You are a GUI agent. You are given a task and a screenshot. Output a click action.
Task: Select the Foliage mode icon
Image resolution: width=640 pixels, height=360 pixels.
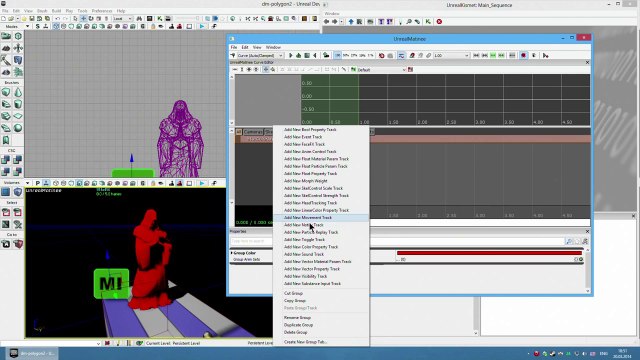click(x=18, y=72)
